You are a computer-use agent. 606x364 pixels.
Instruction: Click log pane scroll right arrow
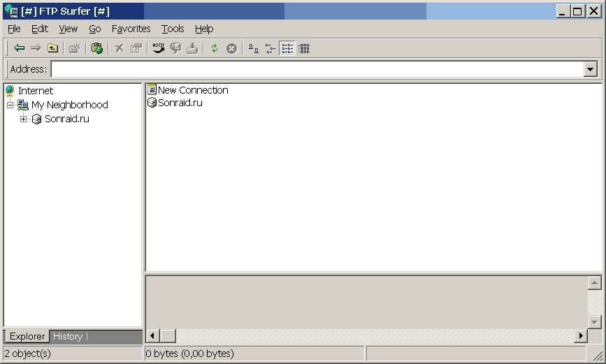tap(581, 336)
